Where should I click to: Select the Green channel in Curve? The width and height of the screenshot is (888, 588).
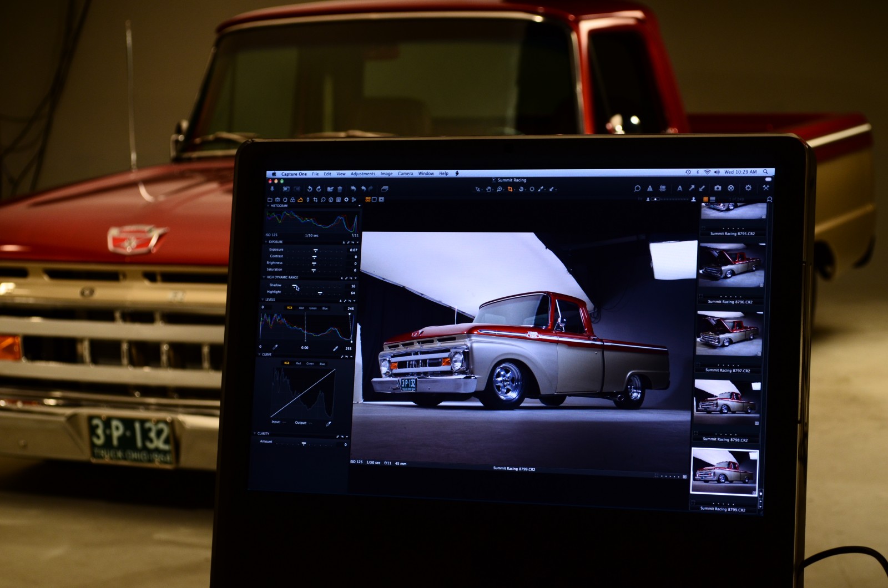pos(310,363)
